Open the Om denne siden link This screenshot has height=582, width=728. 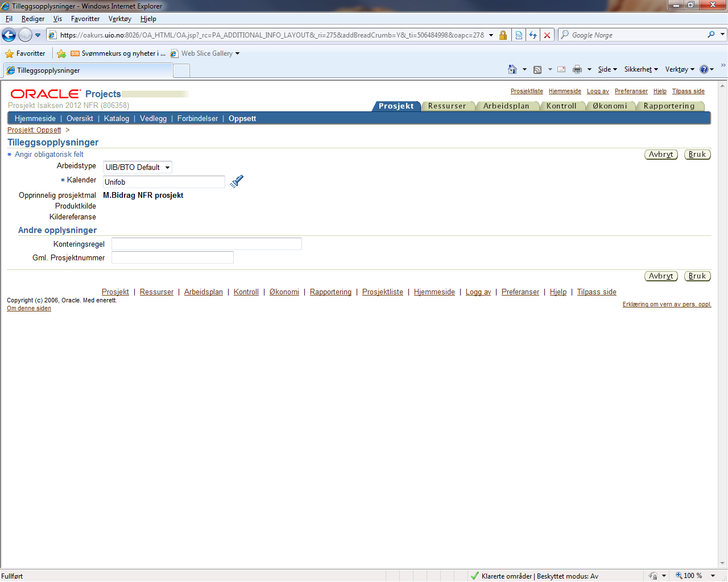(29, 308)
